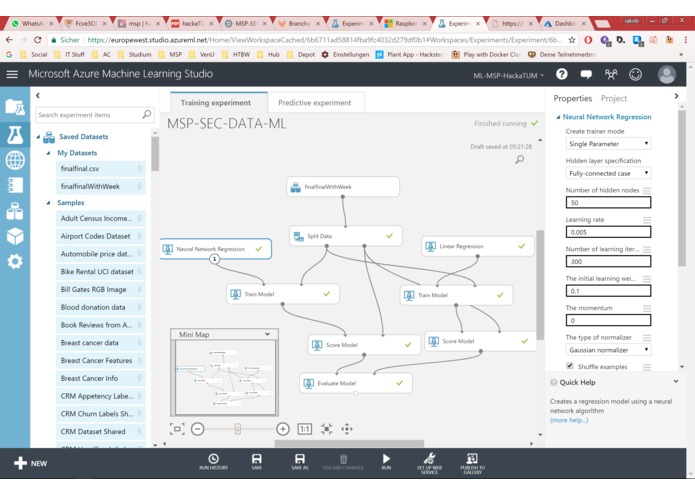
Task: Click the momentum input field
Action: 608,320
